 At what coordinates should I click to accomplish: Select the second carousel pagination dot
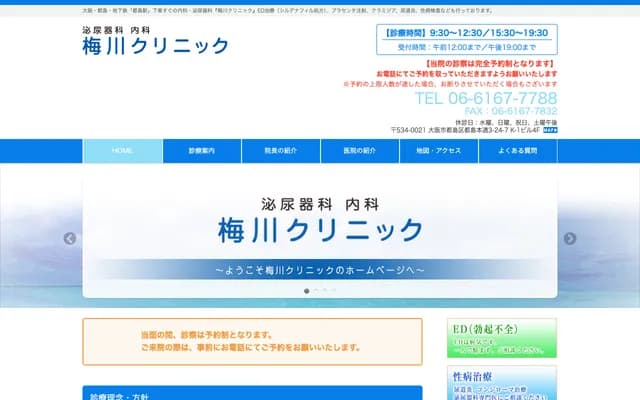(x=315, y=290)
